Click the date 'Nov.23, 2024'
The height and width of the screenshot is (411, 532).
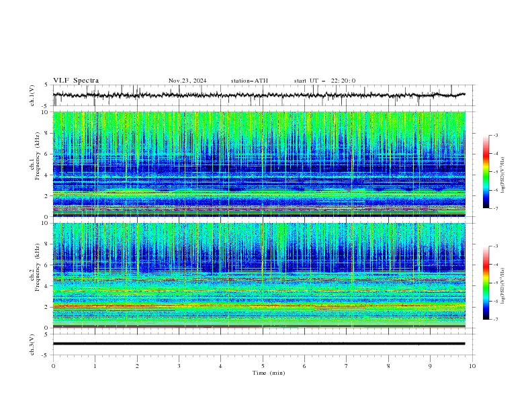[187, 81]
